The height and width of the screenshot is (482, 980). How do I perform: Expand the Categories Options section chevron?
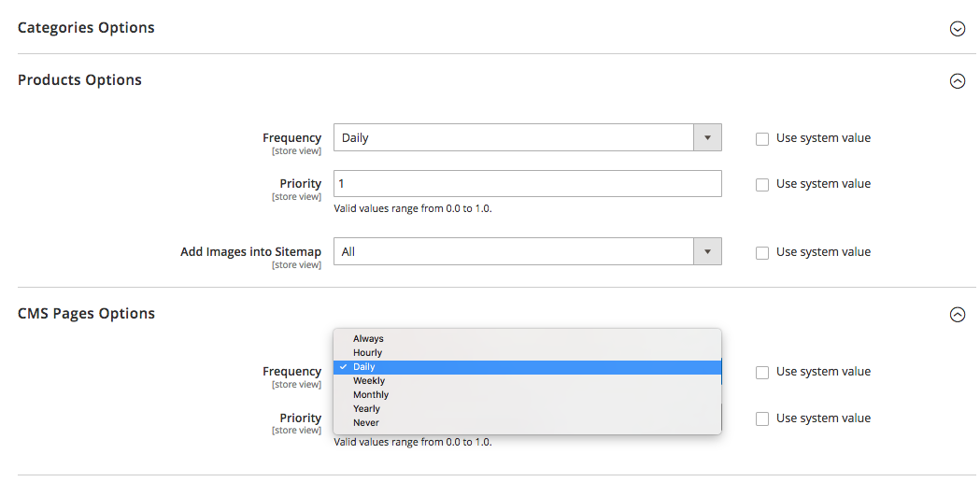tap(957, 29)
